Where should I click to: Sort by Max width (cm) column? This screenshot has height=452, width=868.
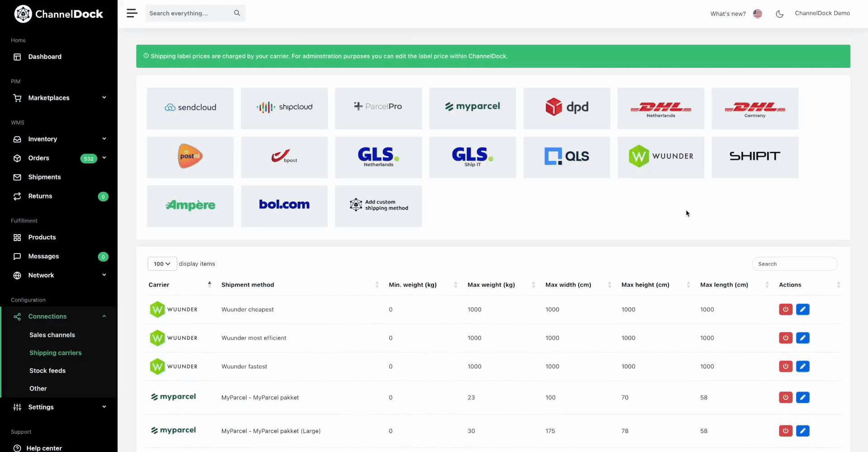579,285
